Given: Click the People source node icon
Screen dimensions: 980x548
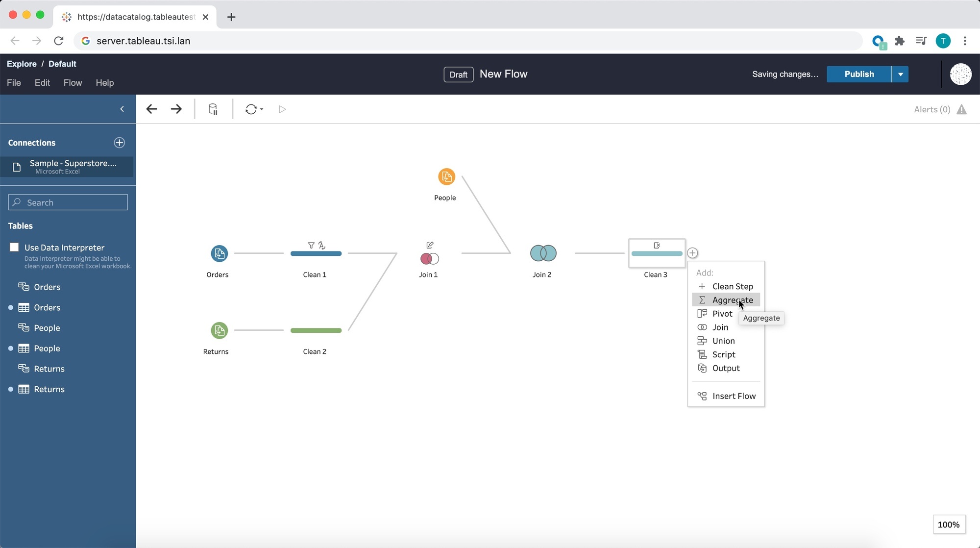Looking at the screenshot, I should 446,175.
